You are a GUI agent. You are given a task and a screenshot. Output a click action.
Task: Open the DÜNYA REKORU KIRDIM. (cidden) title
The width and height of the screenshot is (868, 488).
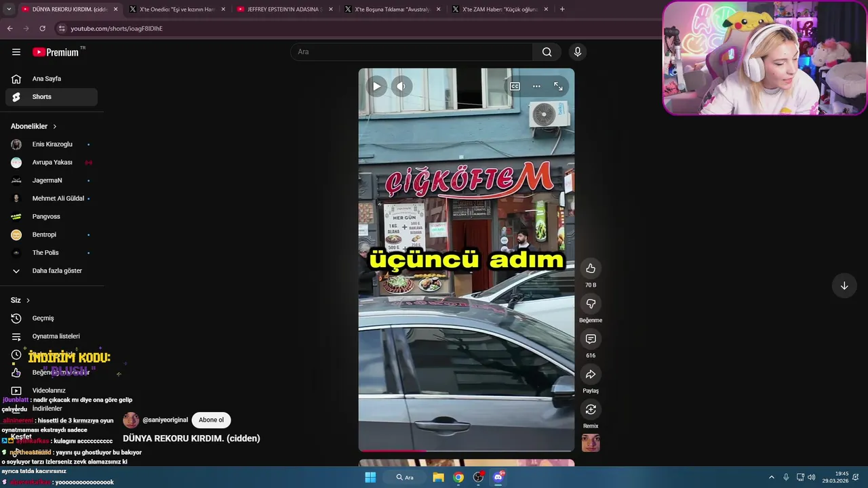(191, 439)
